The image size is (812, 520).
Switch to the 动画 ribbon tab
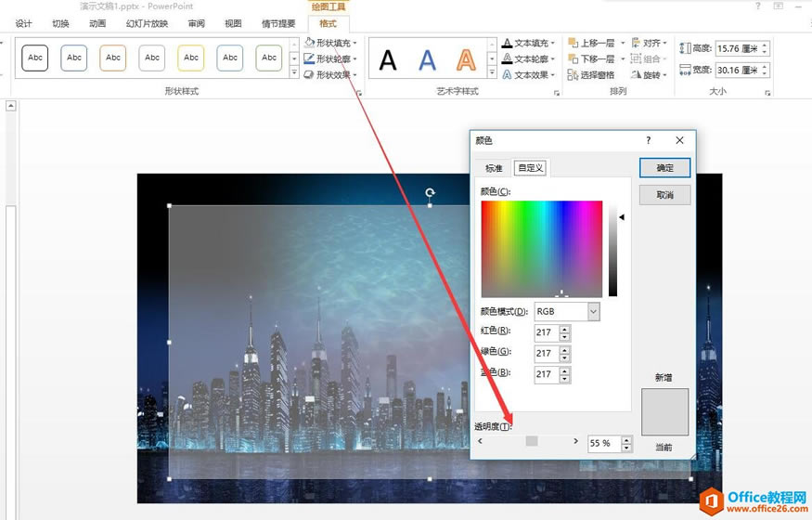97,24
